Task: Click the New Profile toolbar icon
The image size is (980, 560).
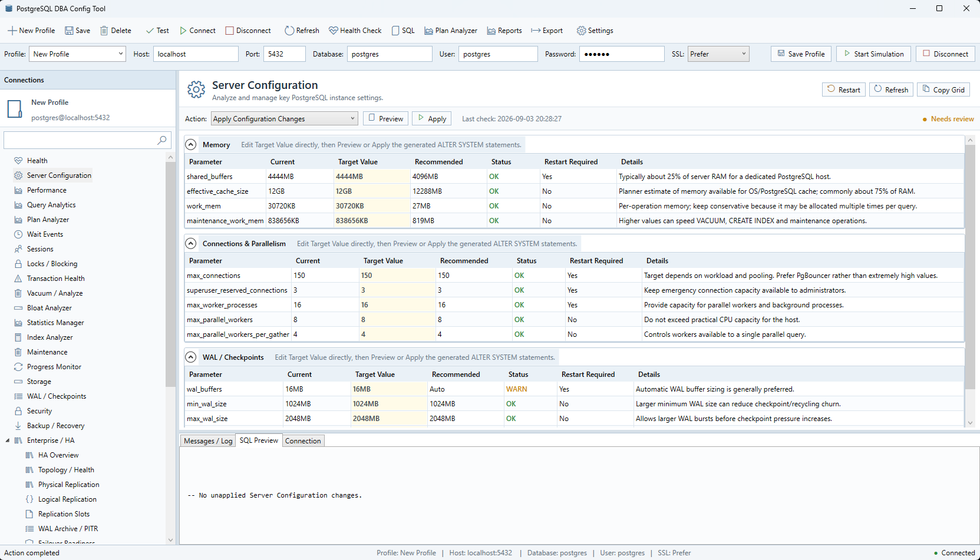Action: pos(31,31)
